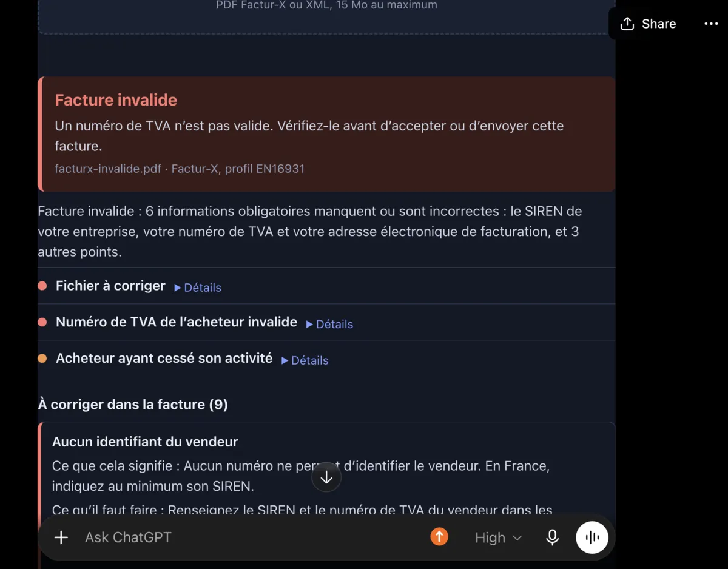Click the À corriger dans la facture (9) heading
Viewport: 728px width, 569px height.
(133, 405)
